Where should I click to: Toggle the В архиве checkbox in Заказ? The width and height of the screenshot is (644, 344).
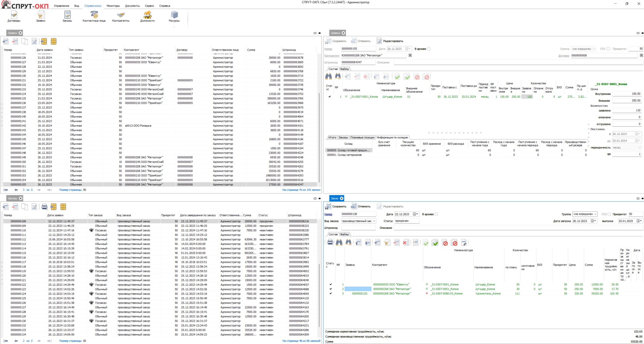(436, 214)
